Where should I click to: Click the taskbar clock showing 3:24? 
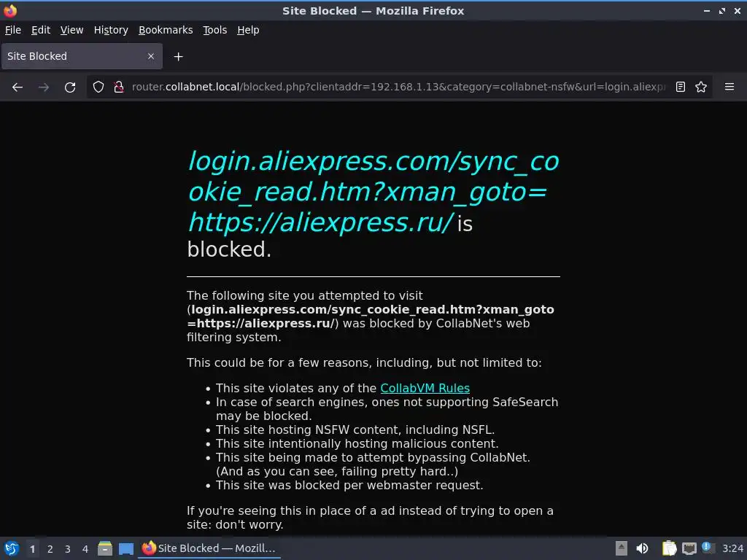pyautogui.click(x=732, y=548)
